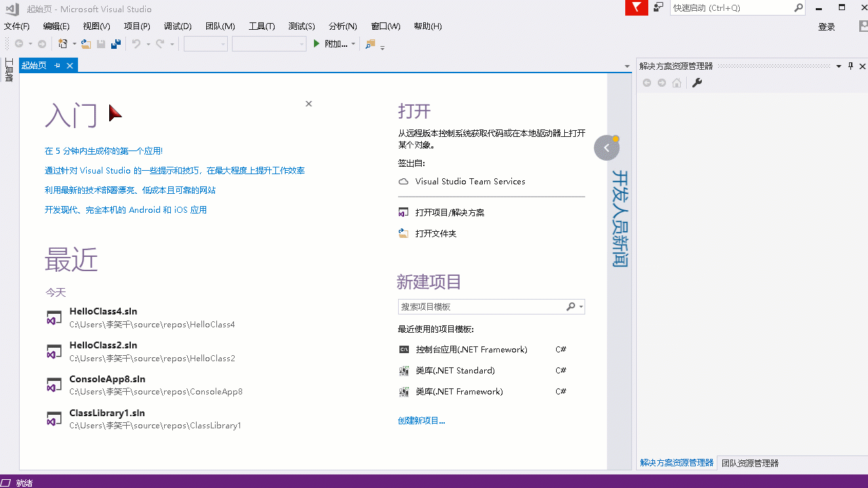Click the Undo toolbar icon
This screenshot has width=868, height=488.
[x=136, y=44]
